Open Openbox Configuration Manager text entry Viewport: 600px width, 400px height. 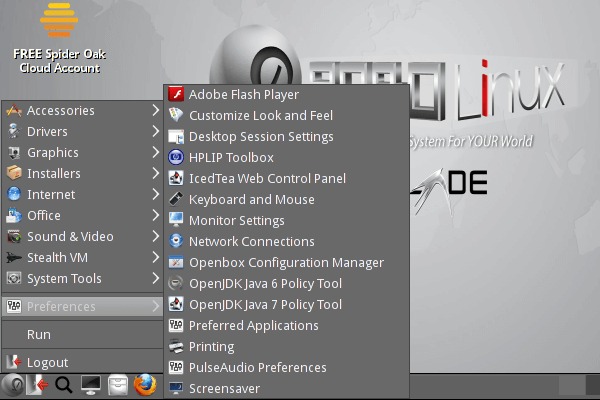click(286, 263)
